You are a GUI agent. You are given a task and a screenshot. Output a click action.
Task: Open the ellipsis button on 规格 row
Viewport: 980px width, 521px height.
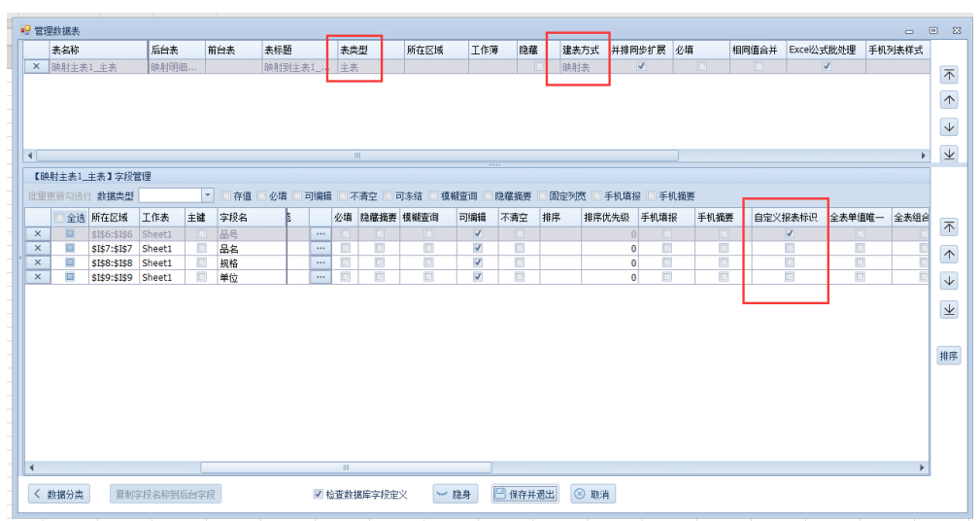(x=320, y=262)
